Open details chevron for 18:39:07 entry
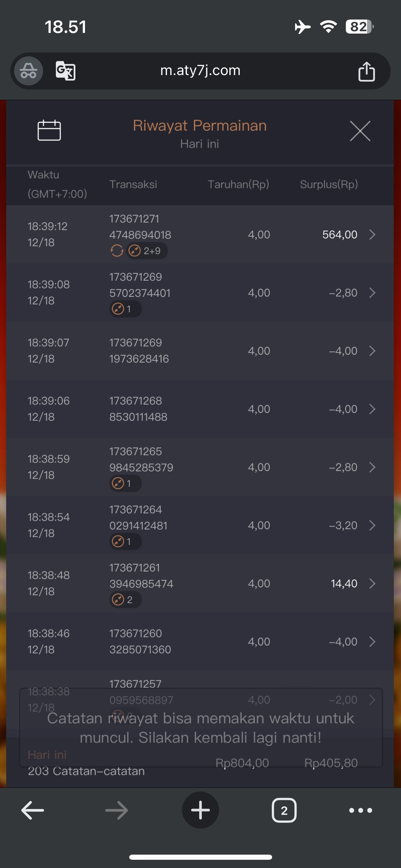401x868 pixels. tap(372, 351)
